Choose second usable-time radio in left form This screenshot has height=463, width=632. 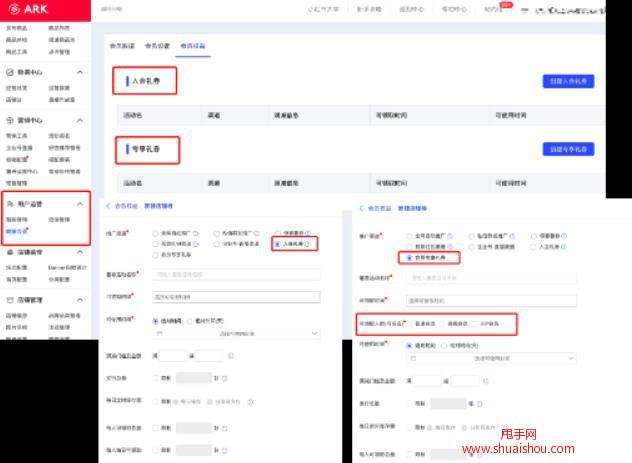[x=190, y=321]
